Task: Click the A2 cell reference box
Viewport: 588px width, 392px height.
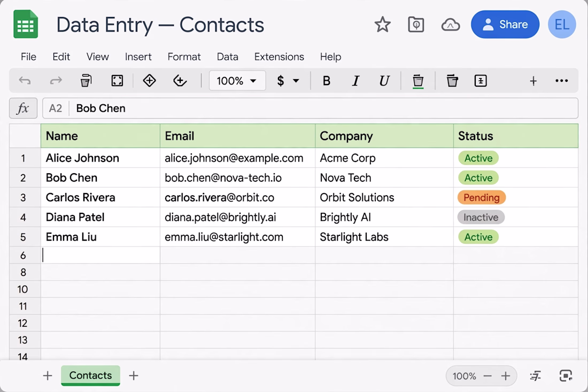Action: coord(56,109)
